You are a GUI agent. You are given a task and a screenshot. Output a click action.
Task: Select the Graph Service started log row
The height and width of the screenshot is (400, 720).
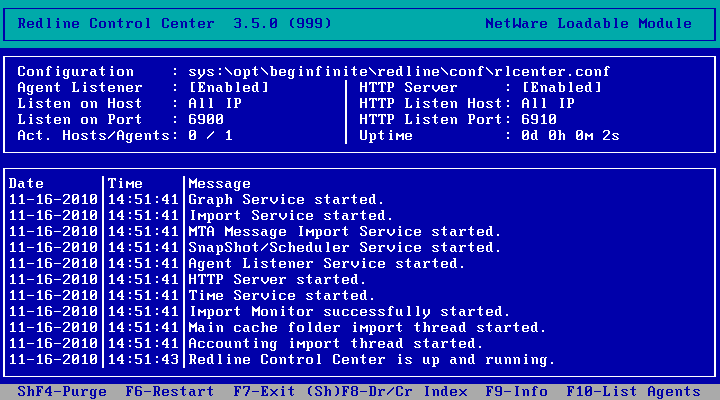197,200
